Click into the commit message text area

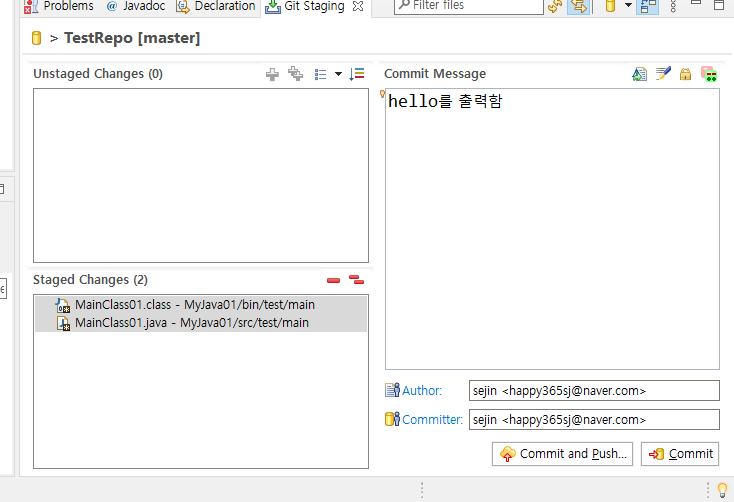coord(552,229)
